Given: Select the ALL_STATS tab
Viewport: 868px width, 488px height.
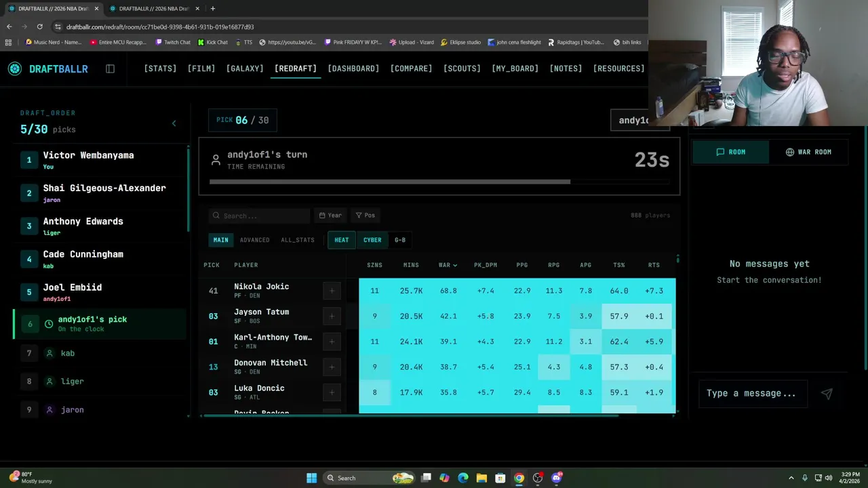Looking at the screenshot, I should 298,240.
